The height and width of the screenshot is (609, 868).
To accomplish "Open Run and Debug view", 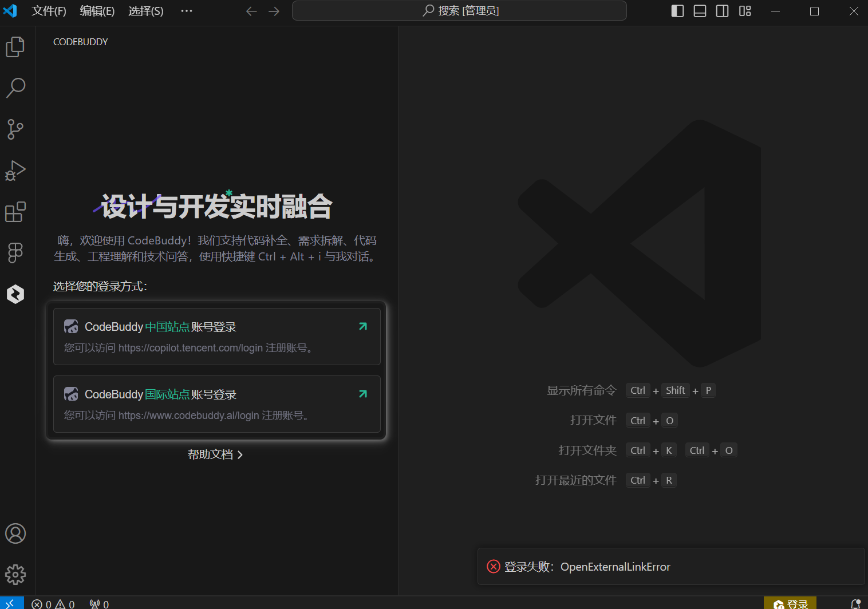I will 15,171.
